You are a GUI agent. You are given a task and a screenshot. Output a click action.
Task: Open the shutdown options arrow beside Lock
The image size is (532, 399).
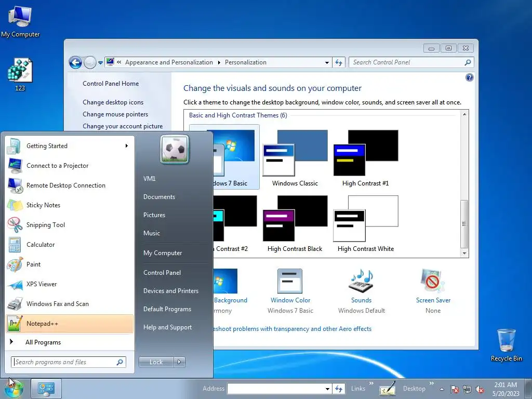click(x=179, y=362)
